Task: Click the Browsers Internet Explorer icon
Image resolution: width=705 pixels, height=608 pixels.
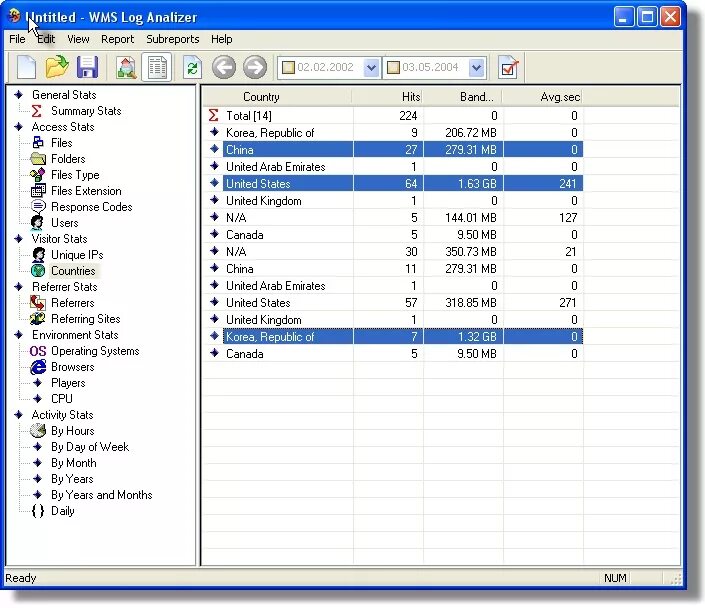Action: pyautogui.click(x=38, y=367)
